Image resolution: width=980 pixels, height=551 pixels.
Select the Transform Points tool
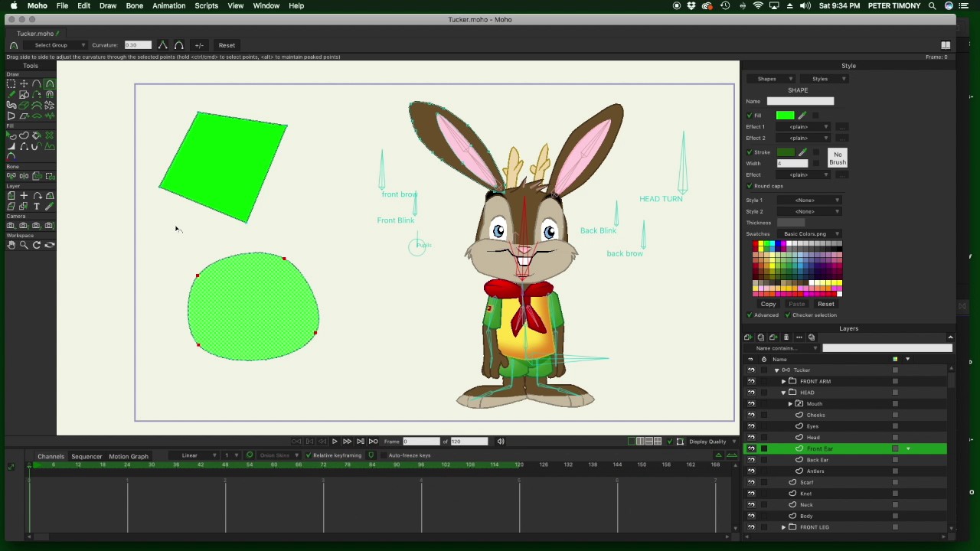pos(24,83)
